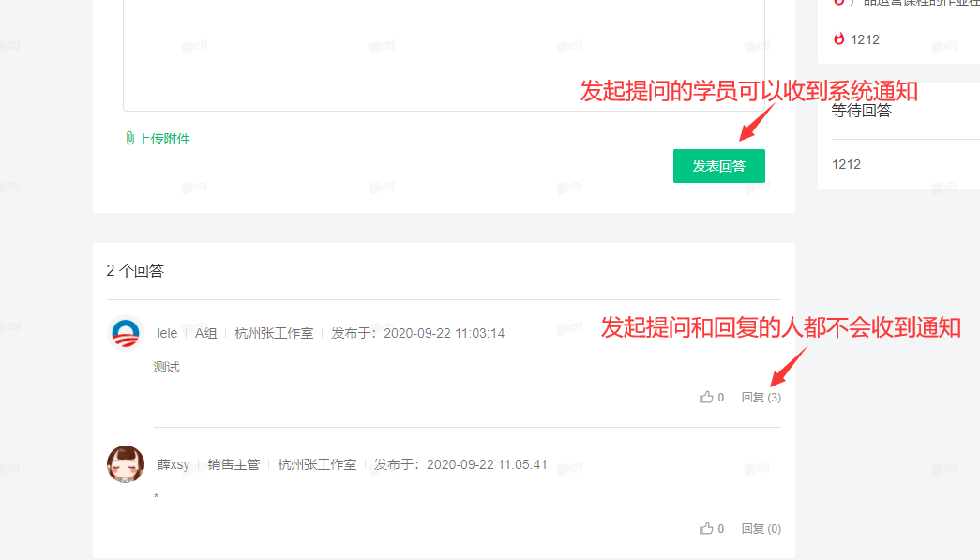Click the 2 个回答 answers heading

[x=135, y=271]
